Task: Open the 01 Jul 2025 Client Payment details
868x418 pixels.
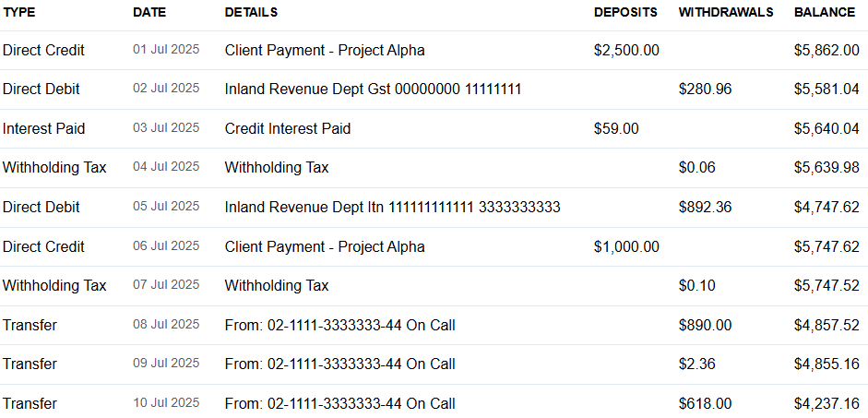Action: tap(325, 51)
